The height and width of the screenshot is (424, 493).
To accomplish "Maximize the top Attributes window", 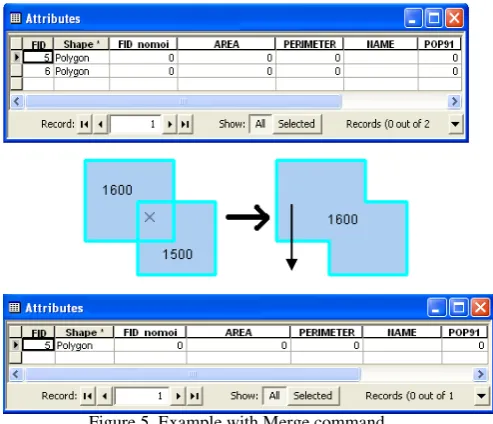I will pyautogui.click(x=434, y=18).
